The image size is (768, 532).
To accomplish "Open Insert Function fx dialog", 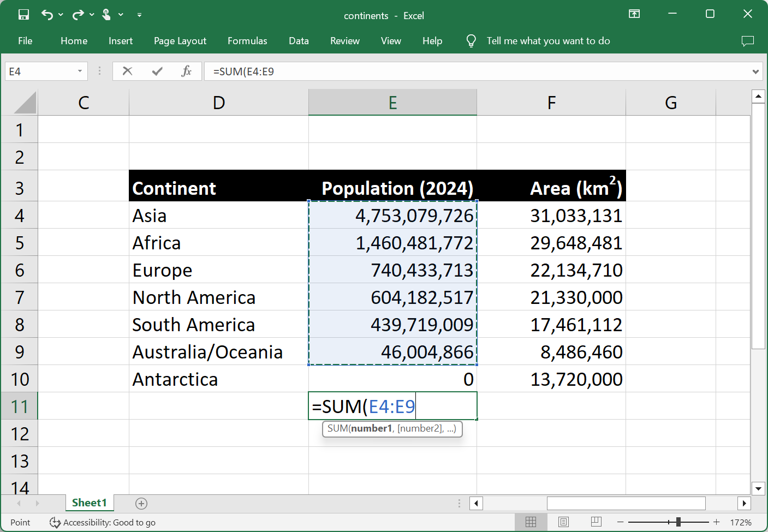I will tap(186, 71).
